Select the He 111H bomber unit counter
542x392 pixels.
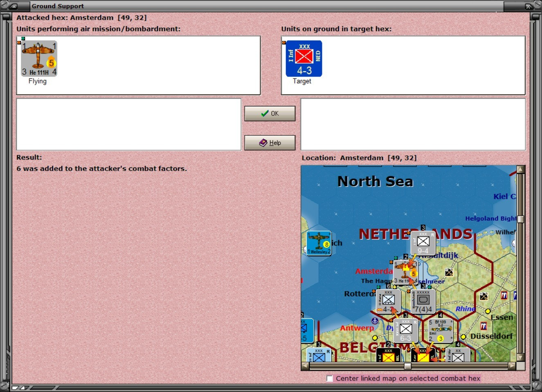pyautogui.click(x=39, y=59)
